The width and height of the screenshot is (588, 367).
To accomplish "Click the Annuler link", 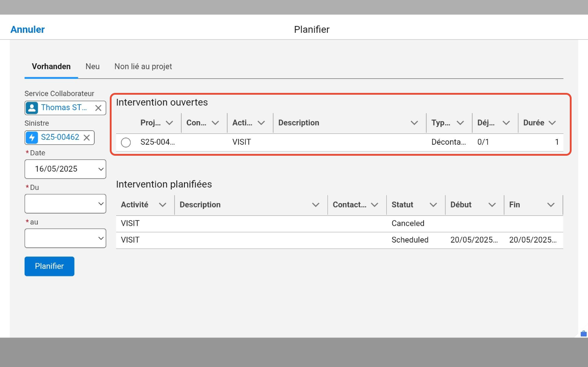I will (27, 30).
